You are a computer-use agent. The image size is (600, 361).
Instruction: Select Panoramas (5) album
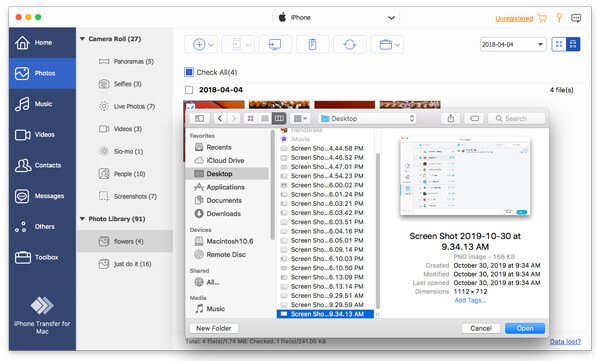pyautogui.click(x=126, y=61)
